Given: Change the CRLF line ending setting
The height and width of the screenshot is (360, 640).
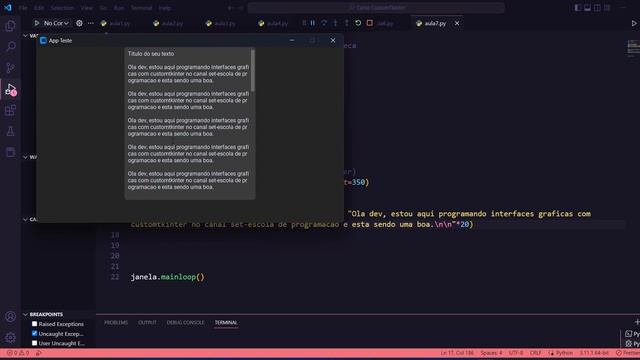Looking at the screenshot, I should [536, 353].
